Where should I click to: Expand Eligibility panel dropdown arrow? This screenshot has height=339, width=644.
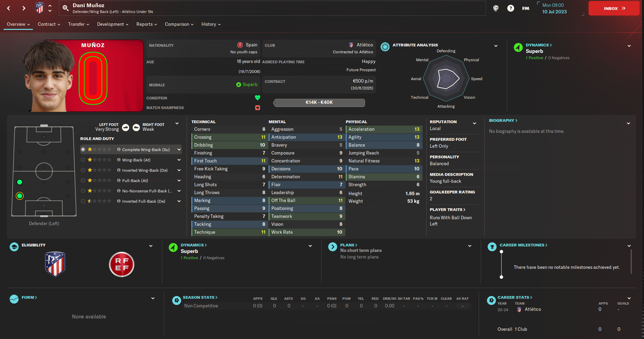coord(151,246)
